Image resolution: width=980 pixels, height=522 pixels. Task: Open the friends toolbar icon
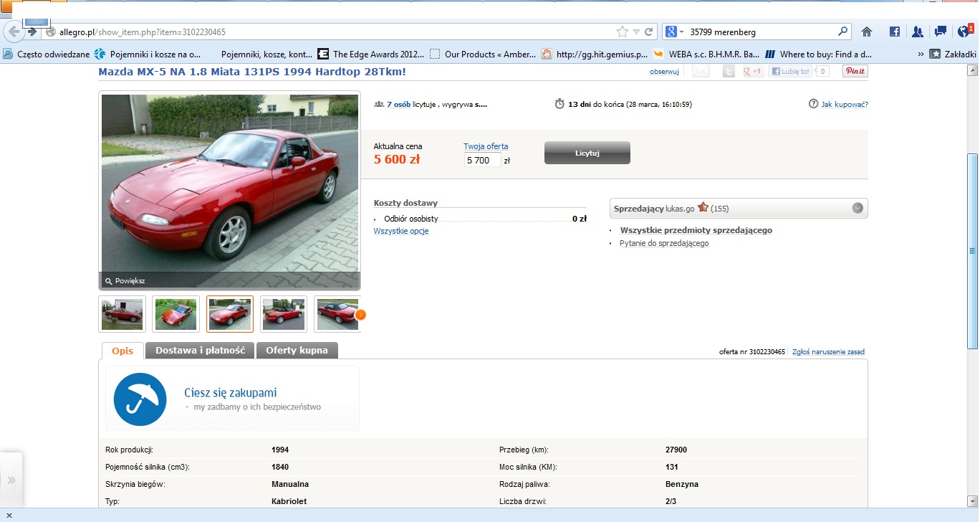(918, 32)
